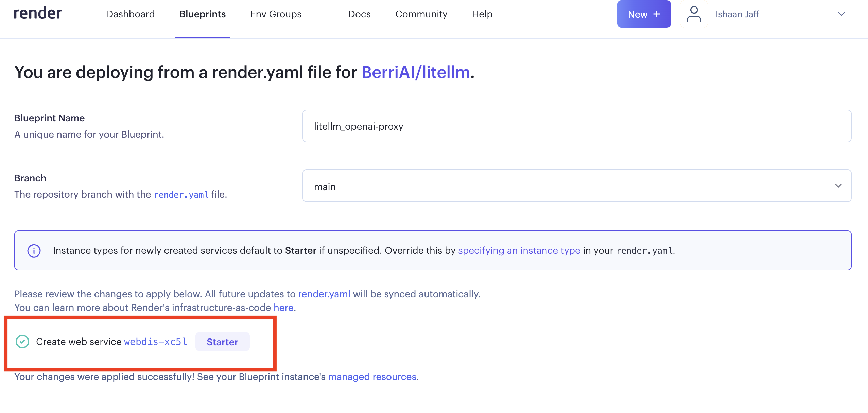Open the Branch dropdown showing main
This screenshot has width=868, height=413.
point(576,186)
